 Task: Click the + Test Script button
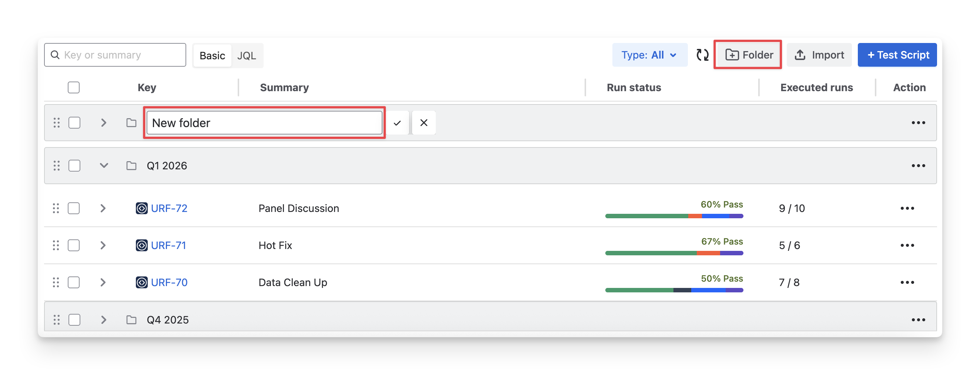point(897,55)
